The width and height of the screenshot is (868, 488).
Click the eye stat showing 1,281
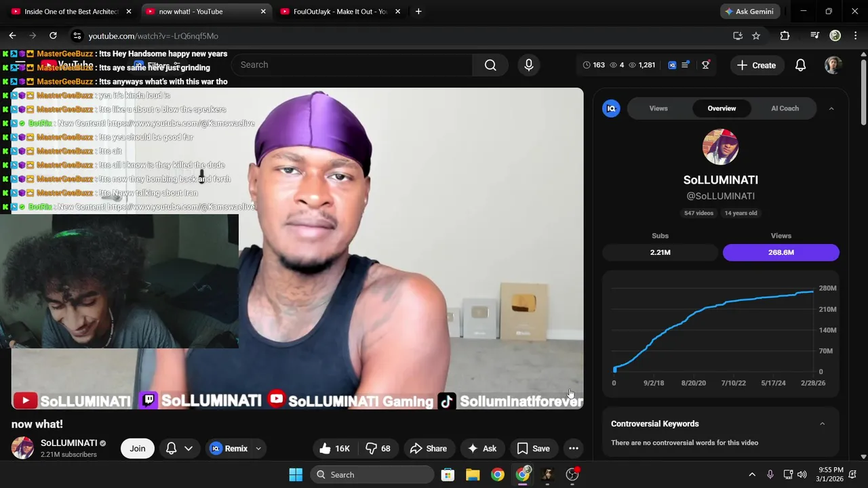(x=642, y=65)
